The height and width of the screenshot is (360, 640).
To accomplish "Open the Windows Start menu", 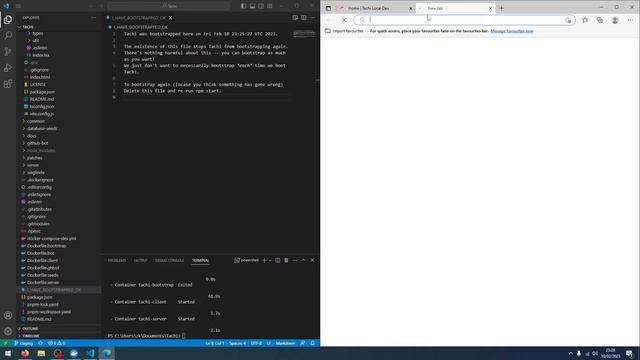I will (8, 353).
